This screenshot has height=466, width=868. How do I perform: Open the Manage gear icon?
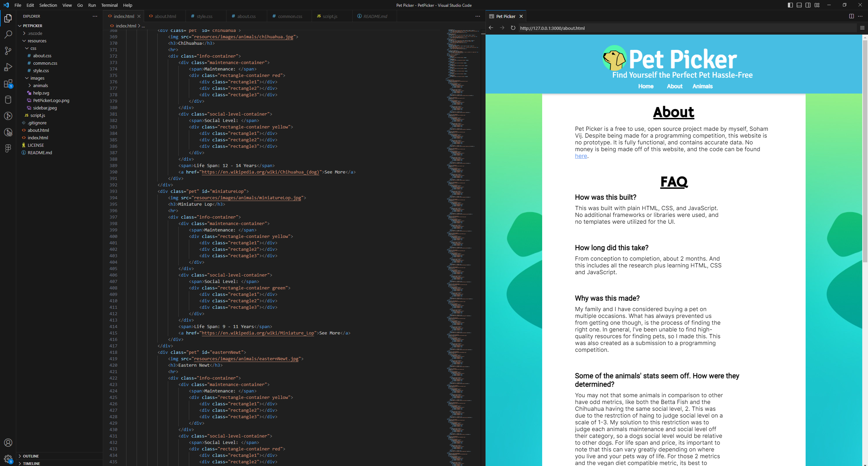coord(8,459)
